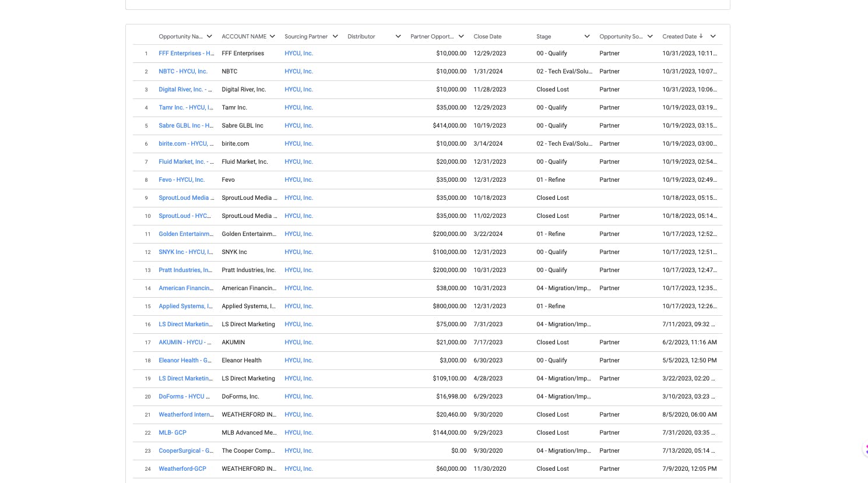Select created date 5/5/2023, 12:50 PM

pyautogui.click(x=690, y=360)
